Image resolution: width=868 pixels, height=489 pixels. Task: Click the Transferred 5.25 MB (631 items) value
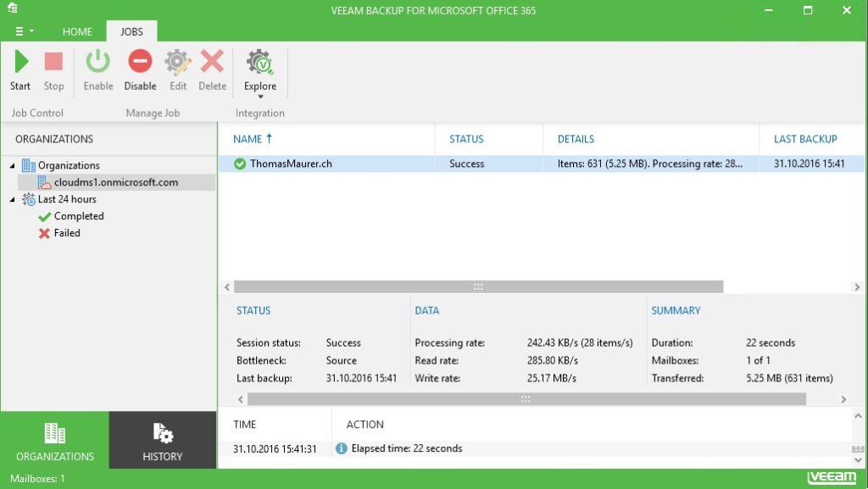789,378
